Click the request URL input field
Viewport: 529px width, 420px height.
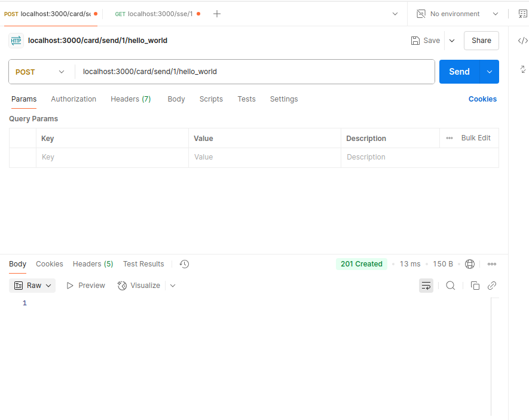pos(255,72)
